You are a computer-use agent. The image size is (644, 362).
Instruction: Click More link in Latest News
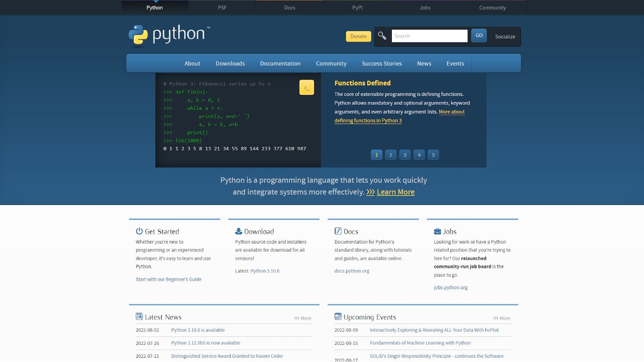tap(303, 318)
